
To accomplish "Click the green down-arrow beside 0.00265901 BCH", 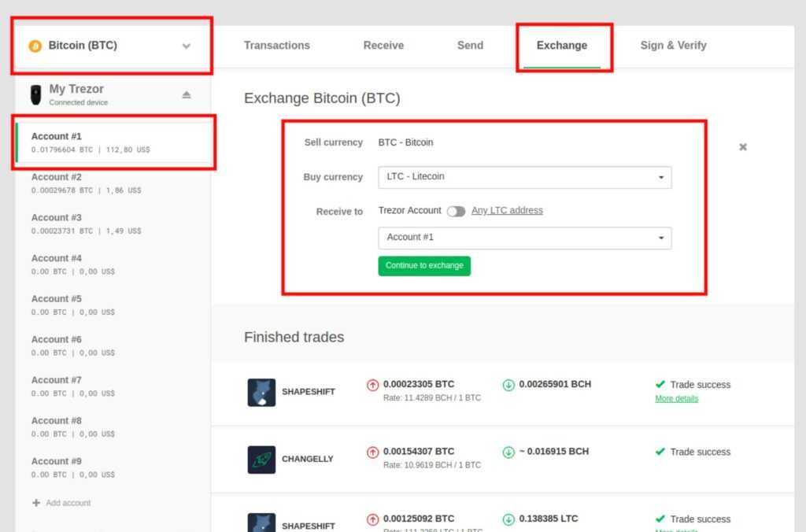I will point(508,384).
